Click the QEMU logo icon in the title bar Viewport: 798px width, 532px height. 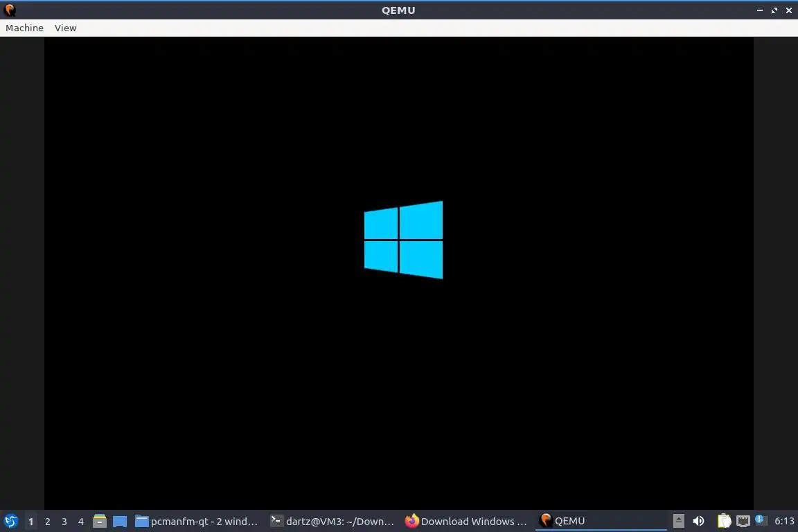click(x=10, y=10)
